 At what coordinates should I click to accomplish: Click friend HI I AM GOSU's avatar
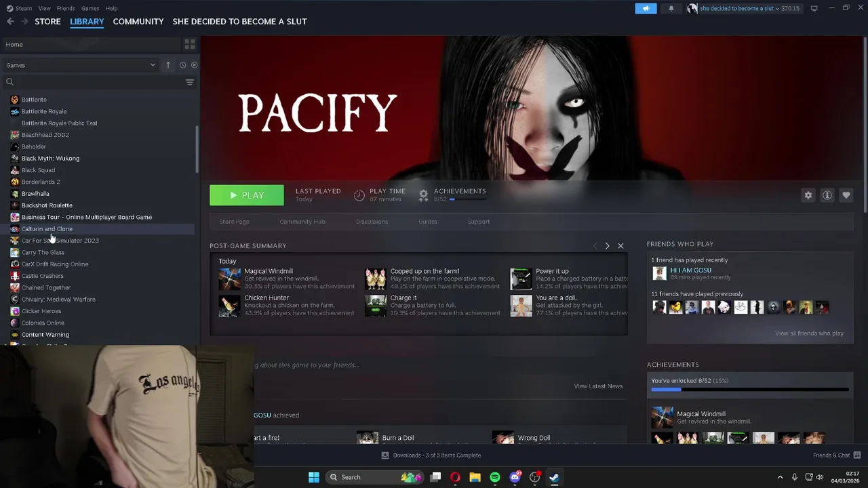point(659,273)
